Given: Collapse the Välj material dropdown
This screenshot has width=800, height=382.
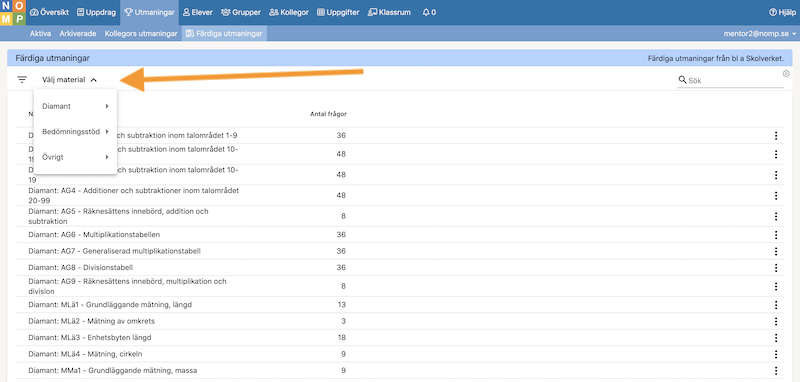Looking at the screenshot, I should [69, 80].
